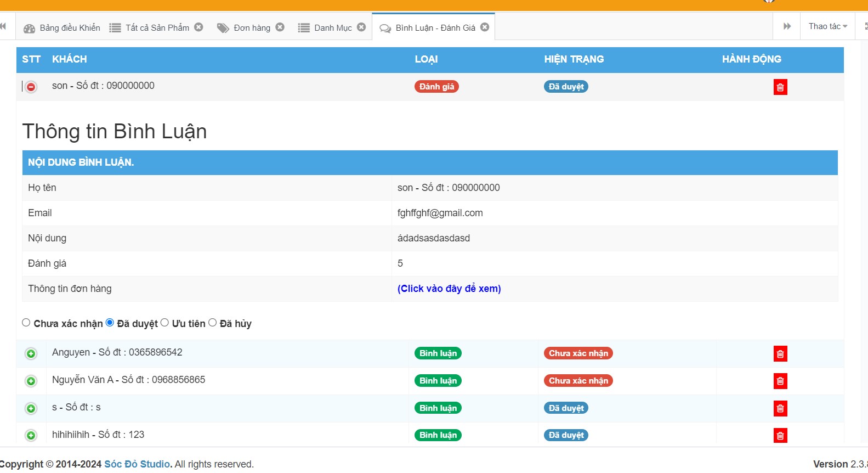The width and height of the screenshot is (868, 473).
Task: Click the HÀNH ĐỘNG column header
Action: click(752, 59)
